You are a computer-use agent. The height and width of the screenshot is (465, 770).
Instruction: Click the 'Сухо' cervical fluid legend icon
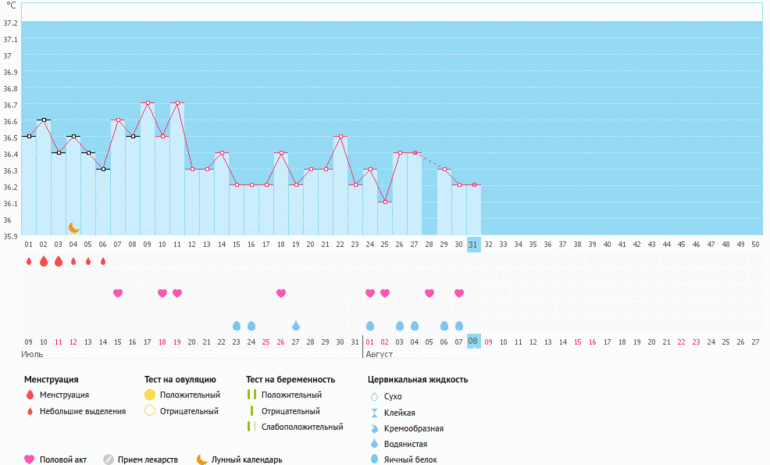(x=373, y=397)
